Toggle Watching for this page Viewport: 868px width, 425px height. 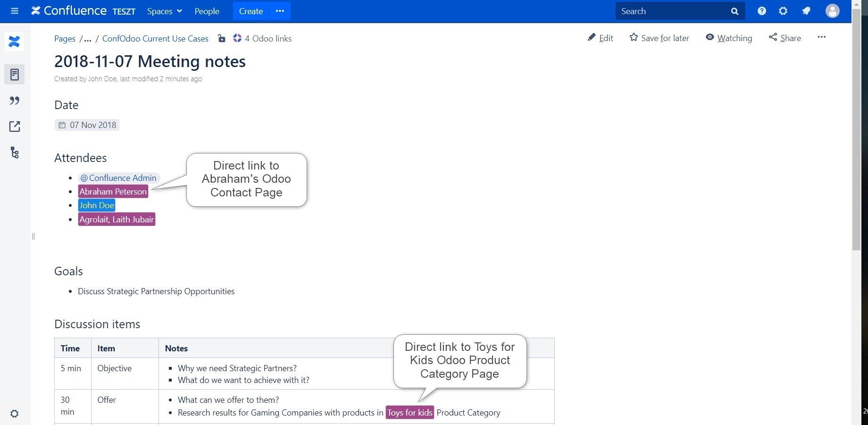tap(729, 38)
